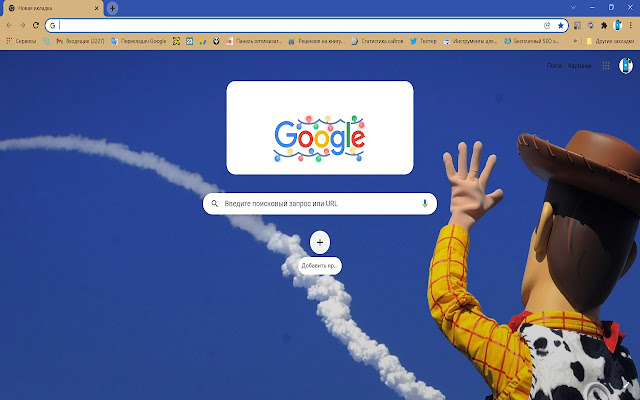This screenshot has width=640, height=400.
Task: Expand hidden bookmarks overflow arrow
Action: coord(576,41)
